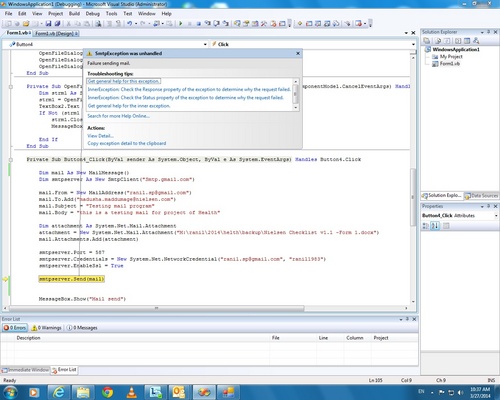Close the SmtpException dialog
Screen dimensions: 500x400
coord(298,53)
